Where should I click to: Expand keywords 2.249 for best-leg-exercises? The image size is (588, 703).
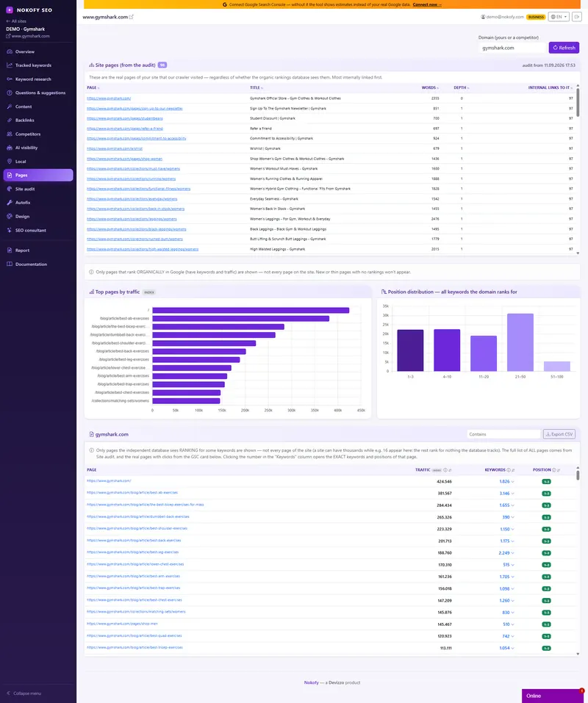pyautogui.click(x=506, y=553)
